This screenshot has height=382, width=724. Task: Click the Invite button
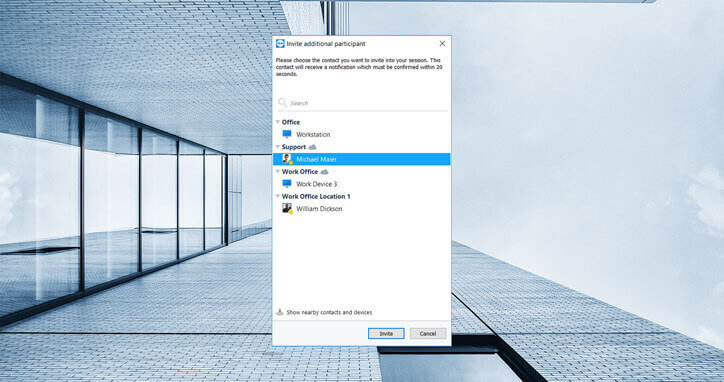tap(386, 333)
